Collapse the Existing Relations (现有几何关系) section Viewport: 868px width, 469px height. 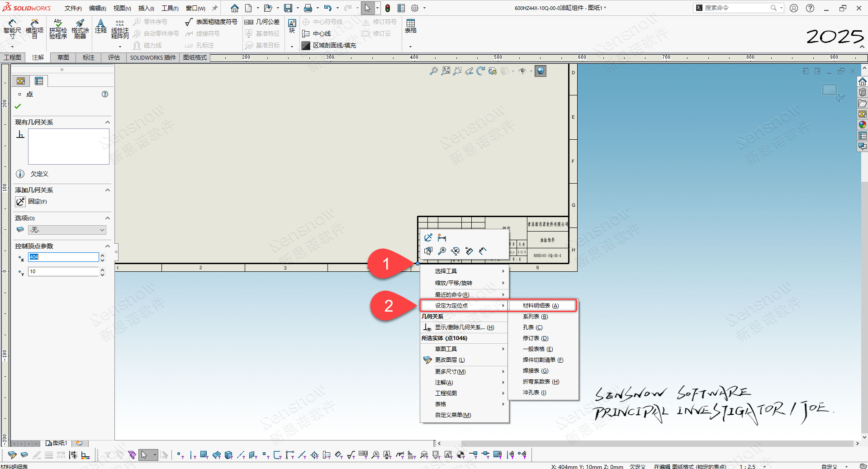tap(108, 122)
